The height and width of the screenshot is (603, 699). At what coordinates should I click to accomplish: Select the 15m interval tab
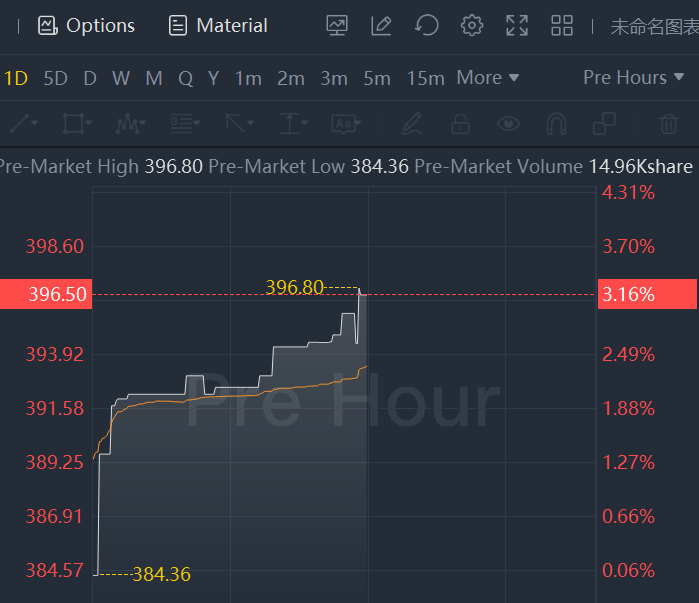click(425, 78)
